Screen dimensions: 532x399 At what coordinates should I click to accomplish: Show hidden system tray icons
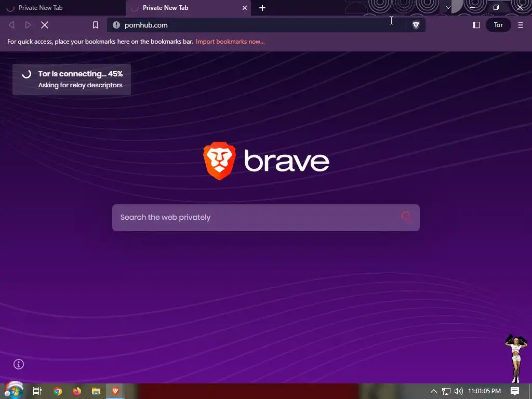click(434, 391)
